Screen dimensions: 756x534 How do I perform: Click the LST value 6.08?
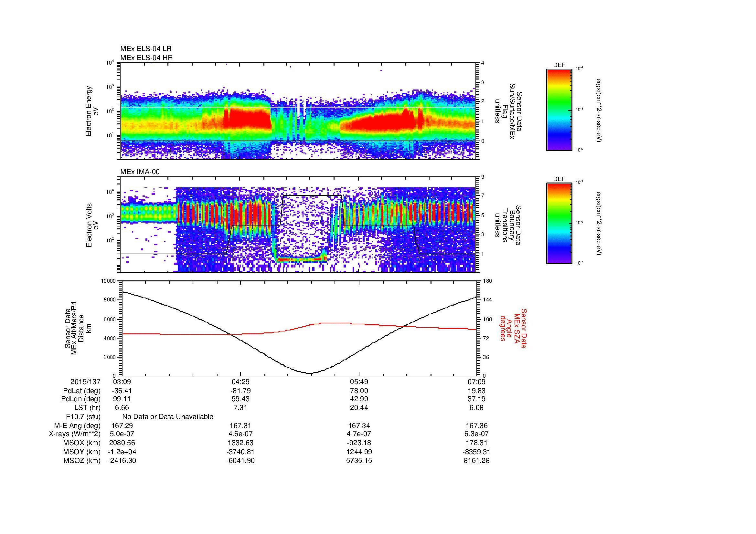click(477, 408)
